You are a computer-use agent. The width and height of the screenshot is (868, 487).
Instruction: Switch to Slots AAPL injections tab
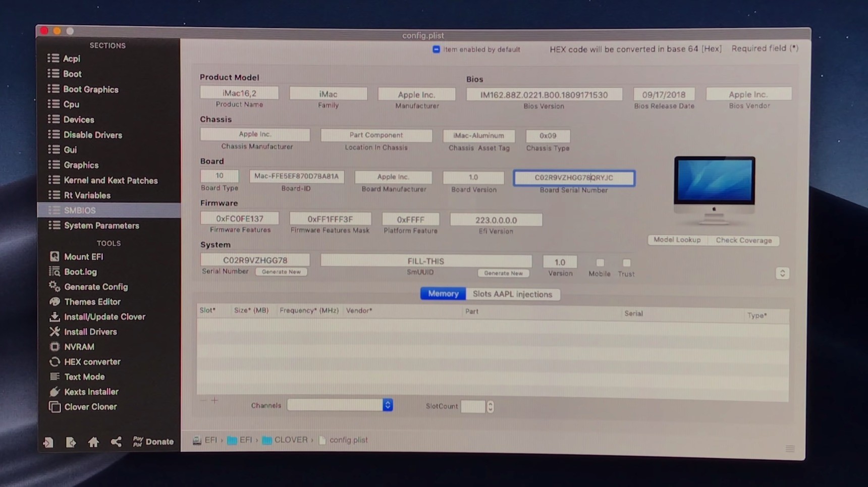(x=512, y=294)
